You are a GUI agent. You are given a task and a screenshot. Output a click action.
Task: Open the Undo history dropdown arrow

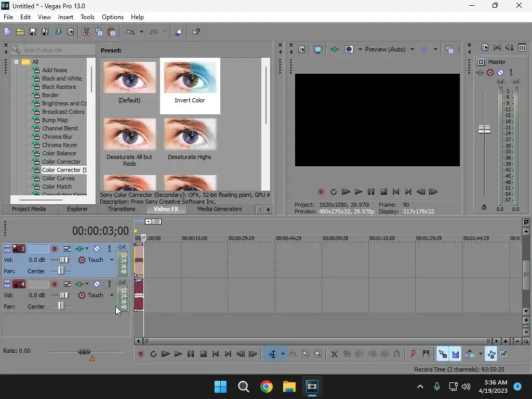click(x=141, y=32)
